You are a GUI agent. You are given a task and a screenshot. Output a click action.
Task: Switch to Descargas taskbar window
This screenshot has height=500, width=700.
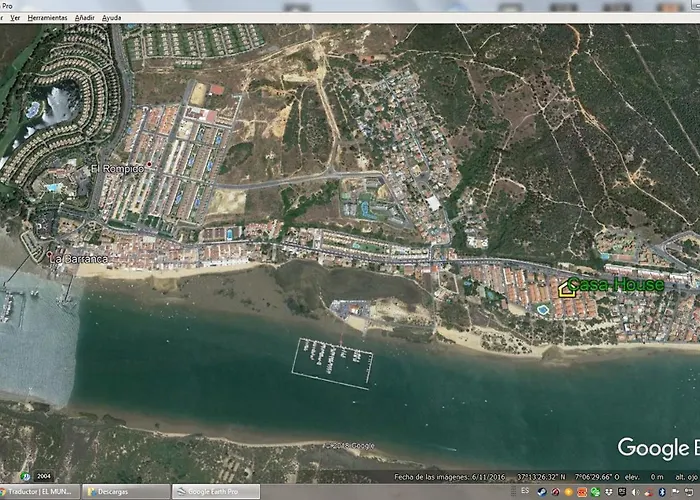(x=126, y=492)
